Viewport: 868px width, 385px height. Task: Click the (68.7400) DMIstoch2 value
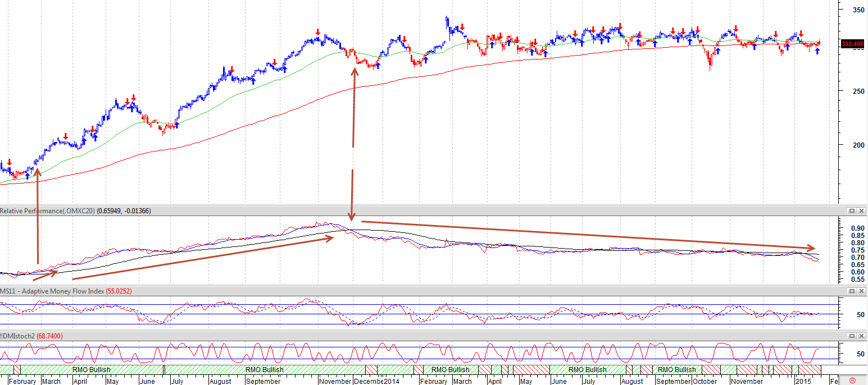(x=49, y=336)
